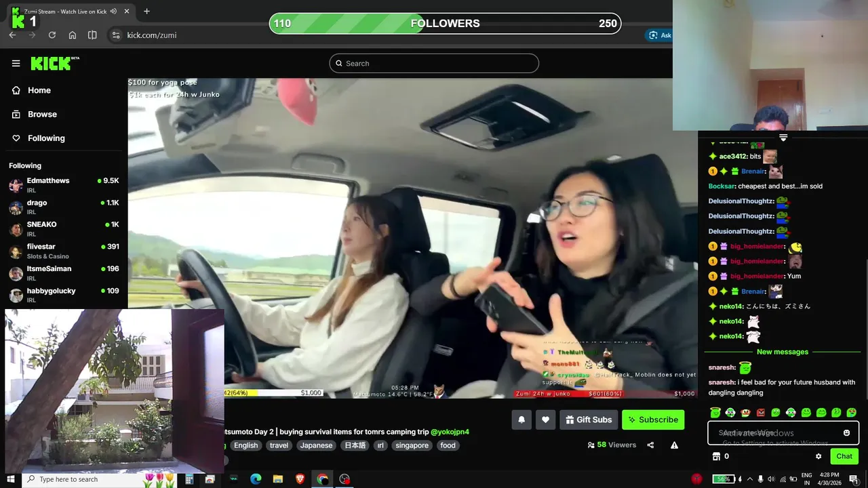View site information icon beside URL
Viewport: 868px width, 488px height.
(x=115, y=35)
